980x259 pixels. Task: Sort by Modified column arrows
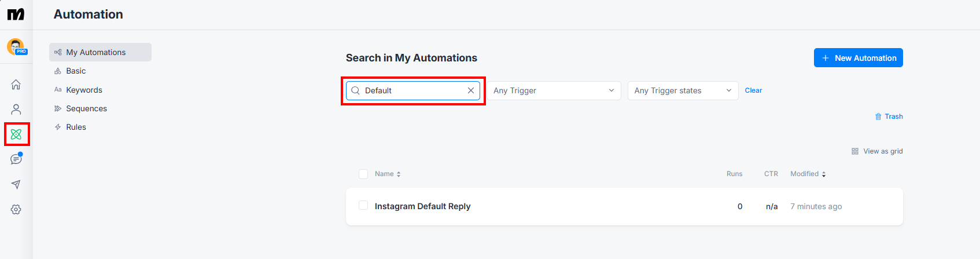click(x=824, y=174)
